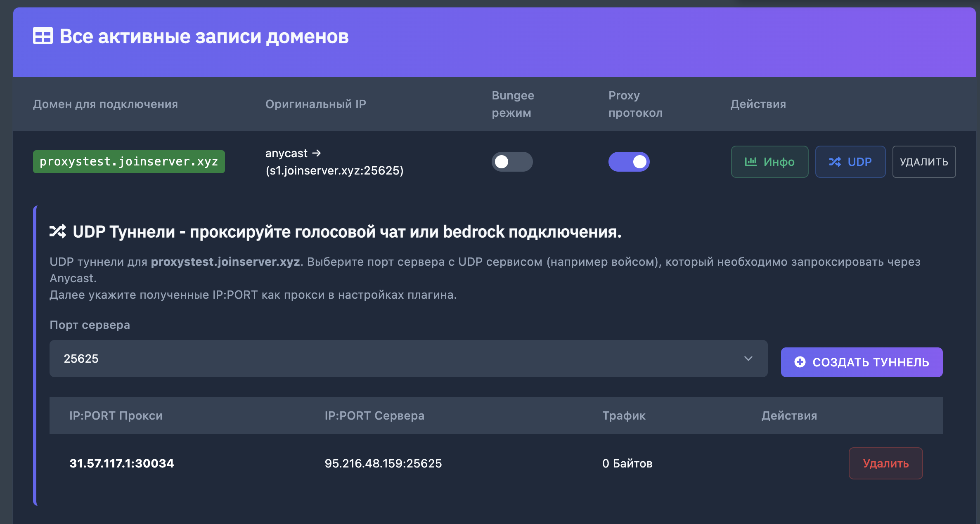This screenshot has width=980, height=524.
Task: Click the chevron arrow in port selector
Action: (748, 359)
